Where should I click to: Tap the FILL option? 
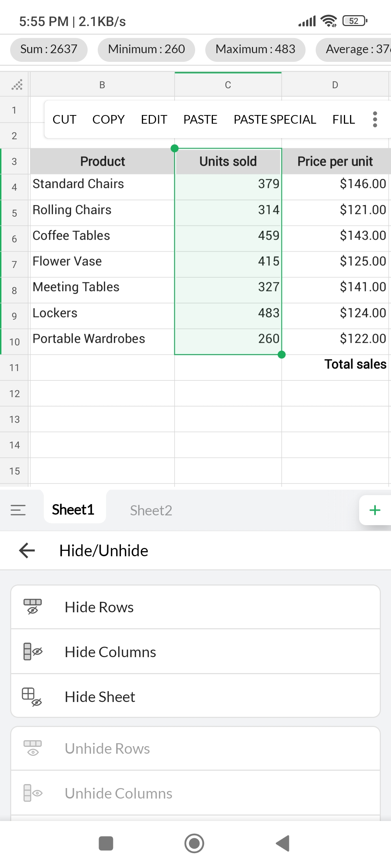344,119
